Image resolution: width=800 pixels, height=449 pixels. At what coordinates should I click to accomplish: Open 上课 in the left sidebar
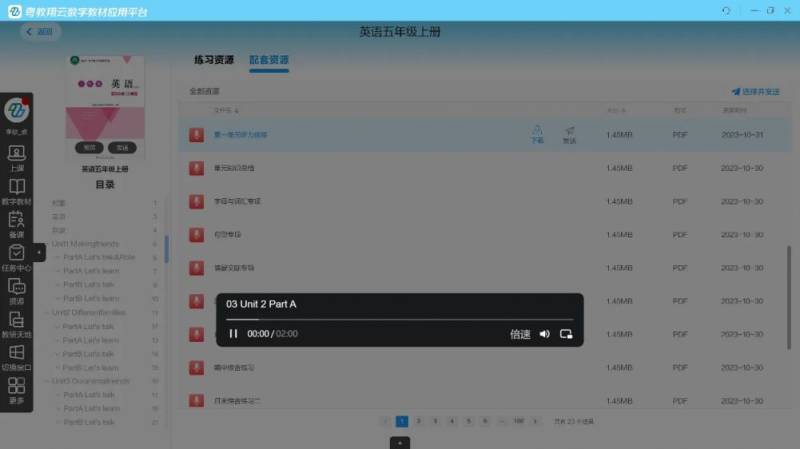16,157
